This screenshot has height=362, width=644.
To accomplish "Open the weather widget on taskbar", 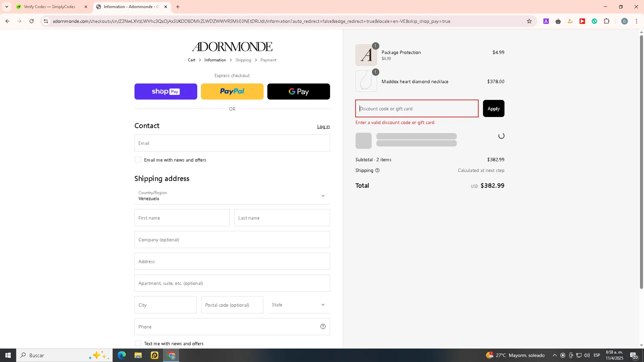I will coord(515,355).
